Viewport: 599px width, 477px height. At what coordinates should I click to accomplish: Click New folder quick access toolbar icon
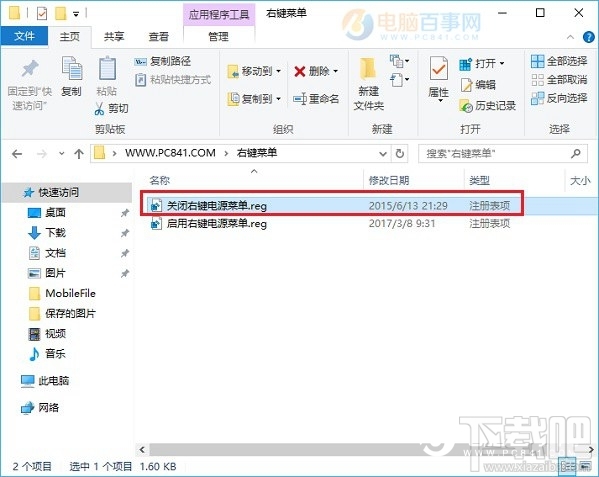pos(60,14)
